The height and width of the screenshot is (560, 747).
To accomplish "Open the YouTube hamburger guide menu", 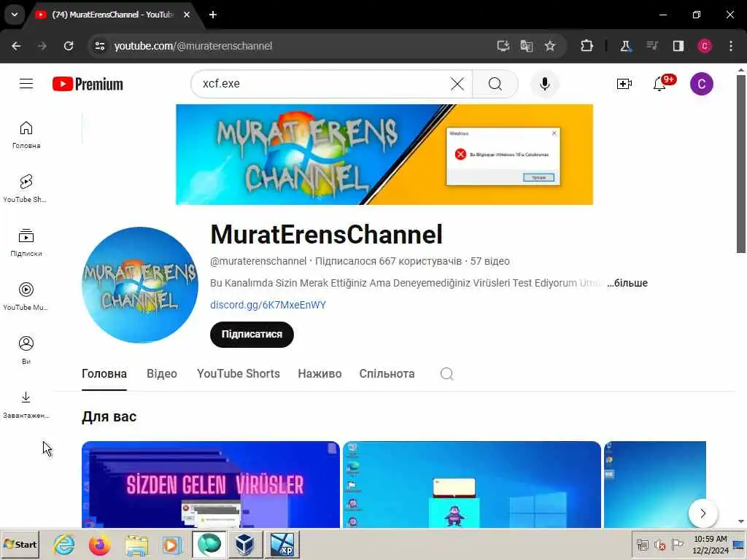I will [x=26, y=84].
